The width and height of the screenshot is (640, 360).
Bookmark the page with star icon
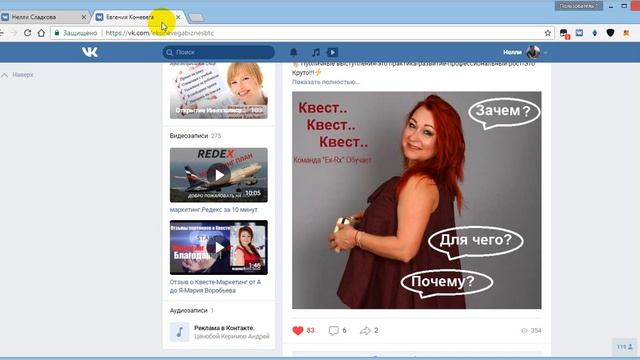point(548,33)
